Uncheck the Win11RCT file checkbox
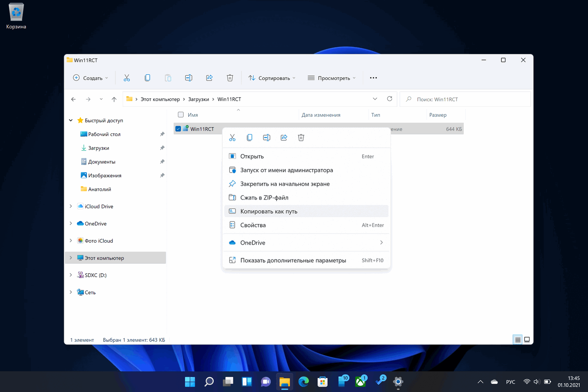Image resolution: width=588 pixels, height=392 pixels. (x=178, y=129)
